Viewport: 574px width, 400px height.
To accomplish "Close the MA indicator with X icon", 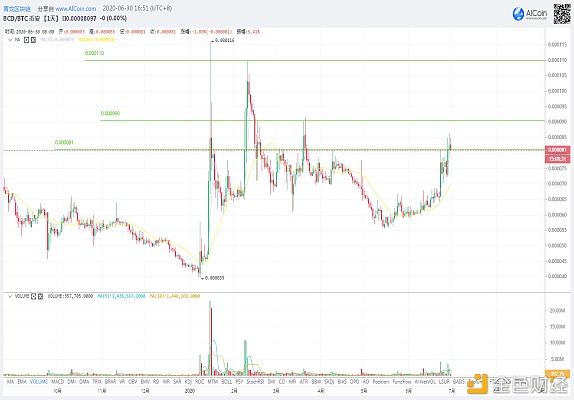I will click(33, 40).
